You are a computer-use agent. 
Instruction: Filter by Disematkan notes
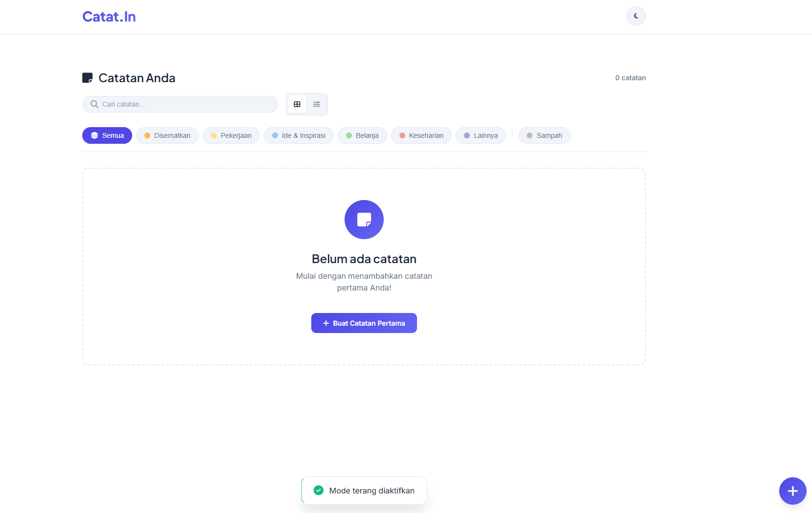pyautogui.click(x=167, y=135)
